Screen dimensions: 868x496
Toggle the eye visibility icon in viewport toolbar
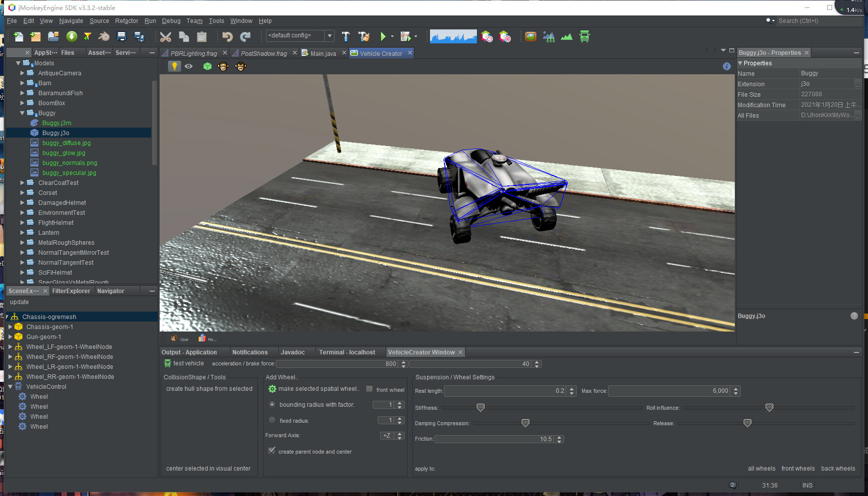[x=189, y=66]
